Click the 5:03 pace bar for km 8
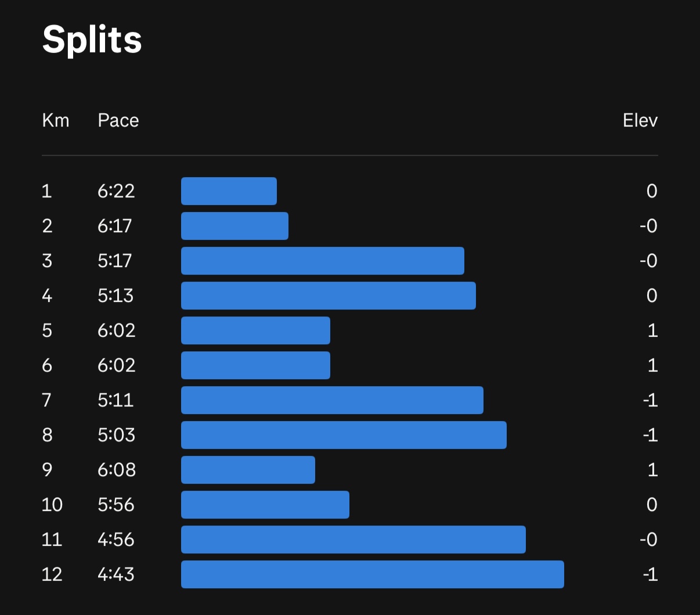Screen dimensions: 700x615 (344, 435)
